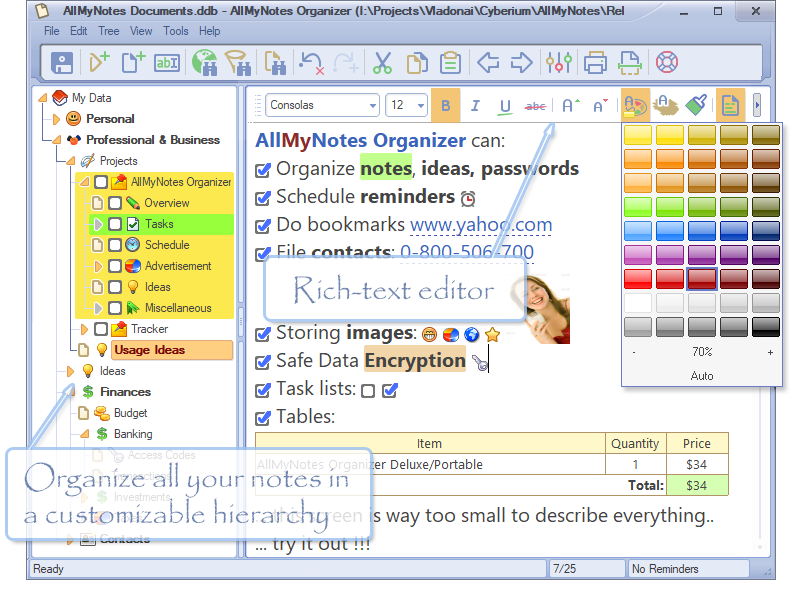Viewport: 800px width, 592px height.
Task: Expand the formatting toolbar overflow arrow
Action: (x=757, y=106)
